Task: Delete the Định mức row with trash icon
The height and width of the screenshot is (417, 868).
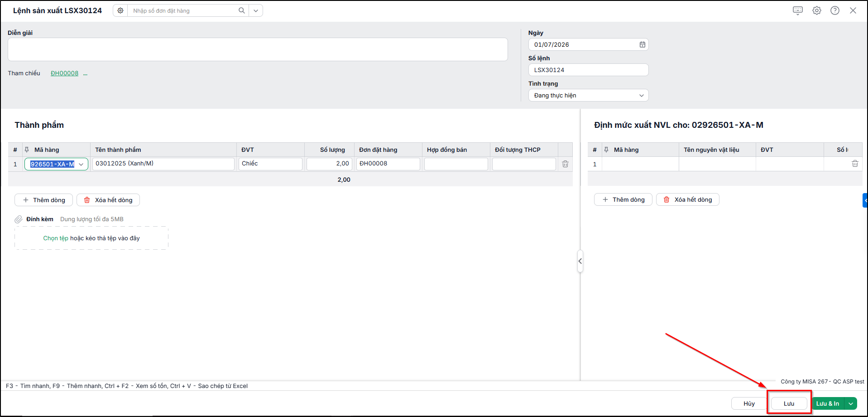Action: pyautogui.click(x=855, y=164)
